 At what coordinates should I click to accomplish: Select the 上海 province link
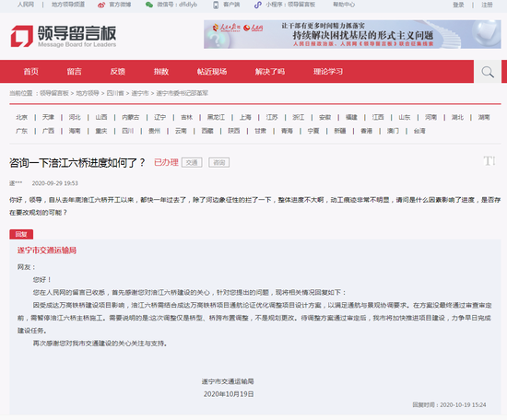pyautogui.click(x=245, y=117)
